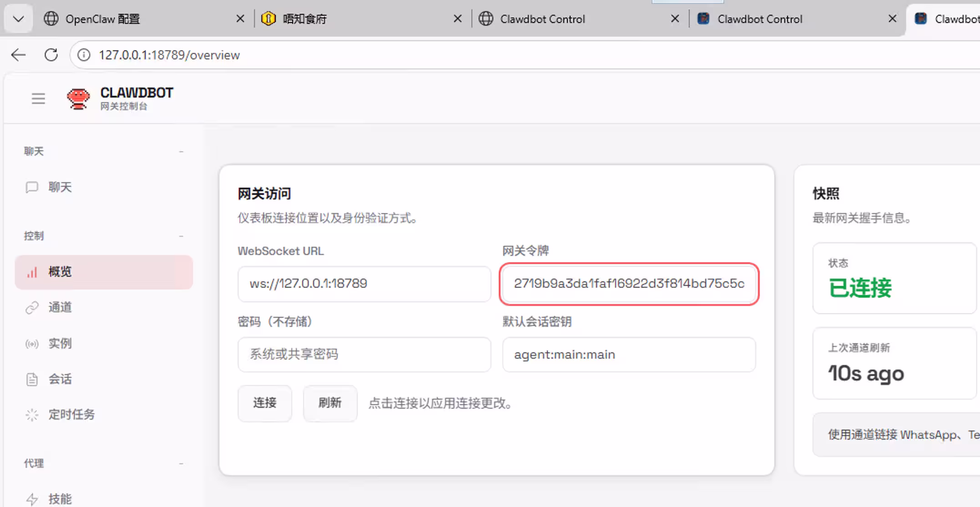Collapse the 代理 sidebar section
The width and height of the screenshot is (980, 507).
tap(181, 463)
